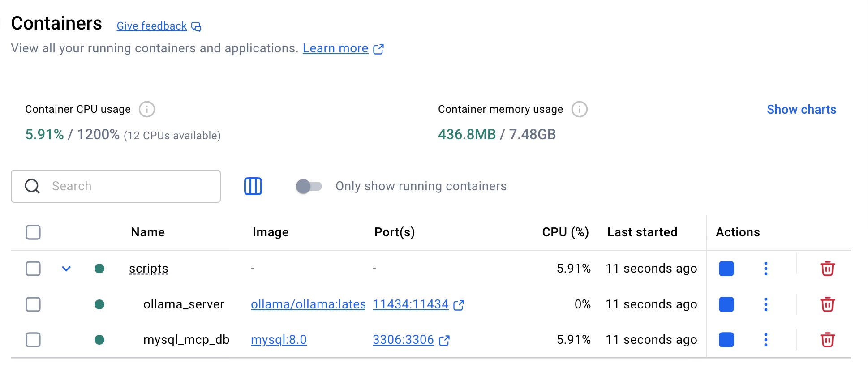The height and width of the screenshot is (376, 868).
Task: Stop the ollama_server container
Action: pyautogui.click(x=726, y=304)
